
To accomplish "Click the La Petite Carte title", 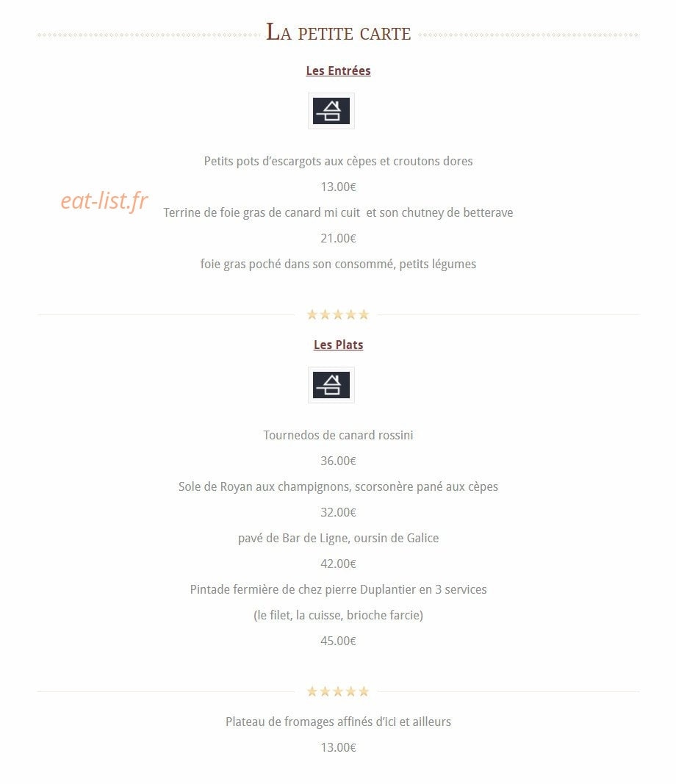I will 338,32.
